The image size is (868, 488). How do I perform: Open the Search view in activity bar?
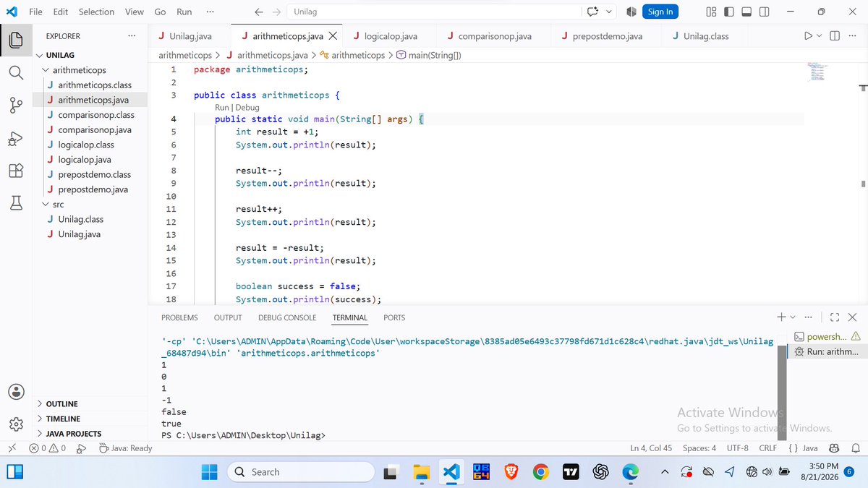[x=16, y=73]
